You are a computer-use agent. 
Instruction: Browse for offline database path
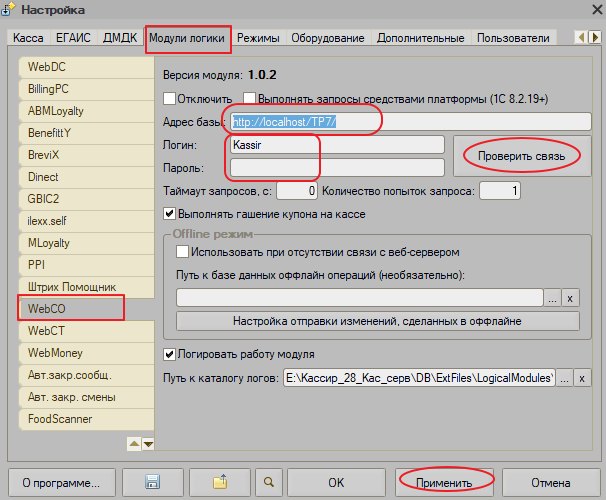552,298
